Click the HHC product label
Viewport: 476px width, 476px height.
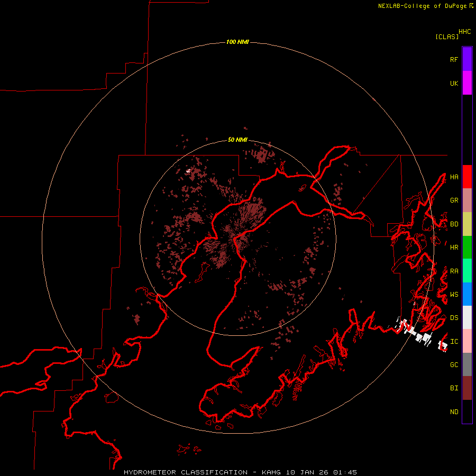tap(464, 32)
